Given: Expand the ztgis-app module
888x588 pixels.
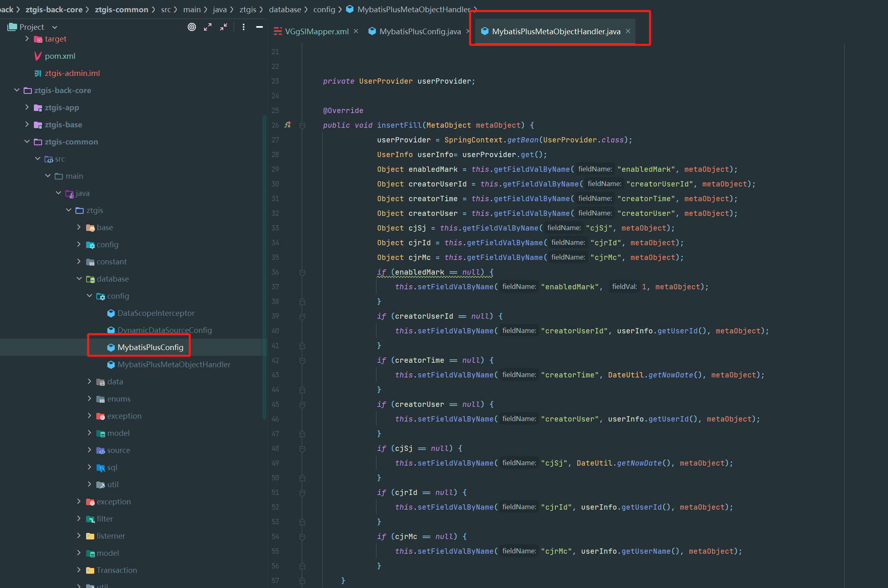Looking at the screenshot, I should click(27, 107).
